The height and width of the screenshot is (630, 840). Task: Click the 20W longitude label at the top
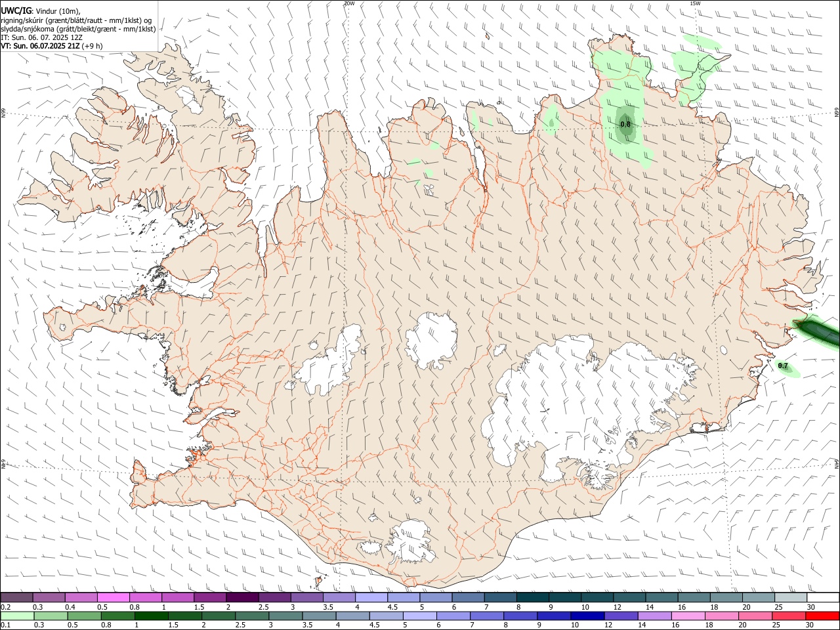pos(349,3)
